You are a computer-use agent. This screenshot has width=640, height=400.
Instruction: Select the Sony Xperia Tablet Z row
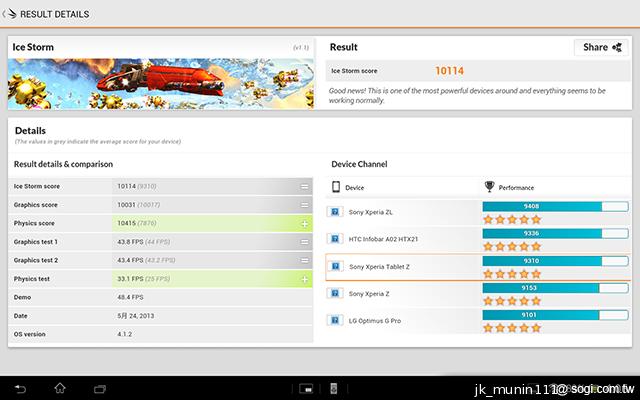tap(400, 267)
